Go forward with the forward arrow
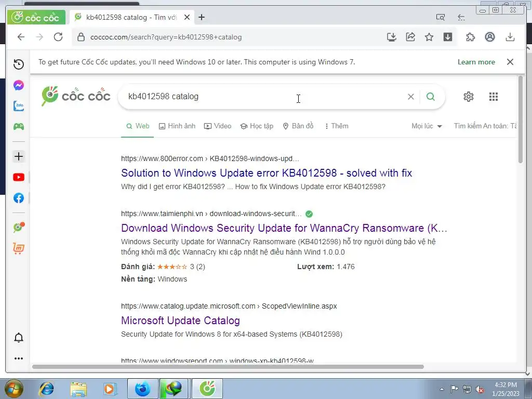This screenshot has height=399, width=532. [39, 37]
